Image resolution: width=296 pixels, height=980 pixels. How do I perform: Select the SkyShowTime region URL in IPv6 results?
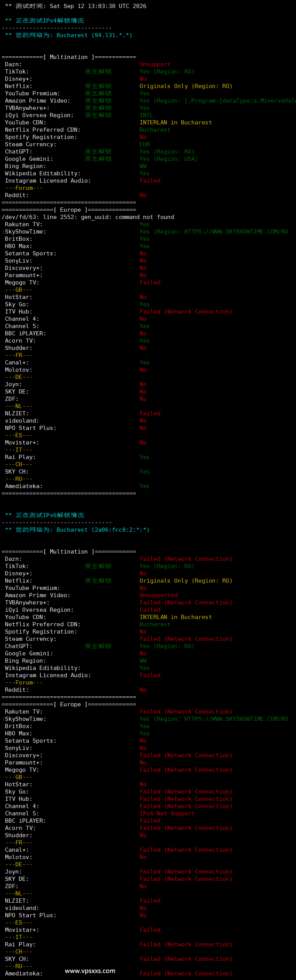[236, 719]
